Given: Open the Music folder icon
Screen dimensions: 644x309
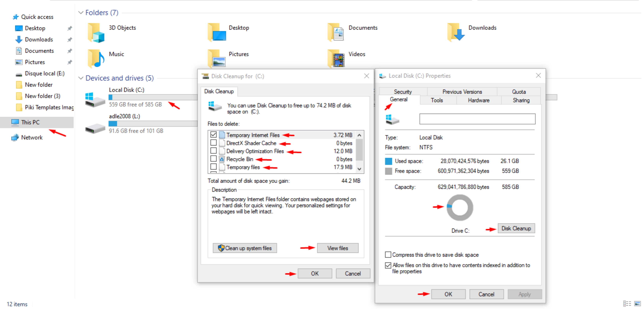Looking at the screenshot, I should tap(96, 59).
